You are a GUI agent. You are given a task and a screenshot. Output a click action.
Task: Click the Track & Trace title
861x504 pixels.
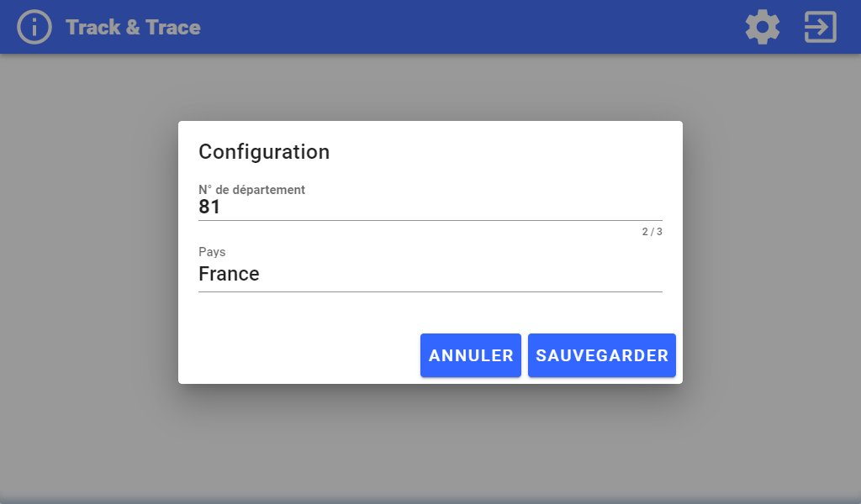click(x=133, y=27)
